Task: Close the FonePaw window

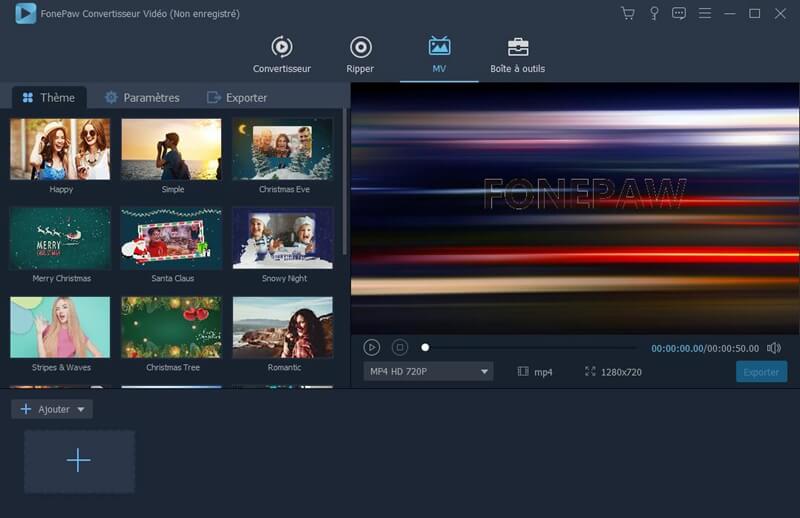Action: 780,13
